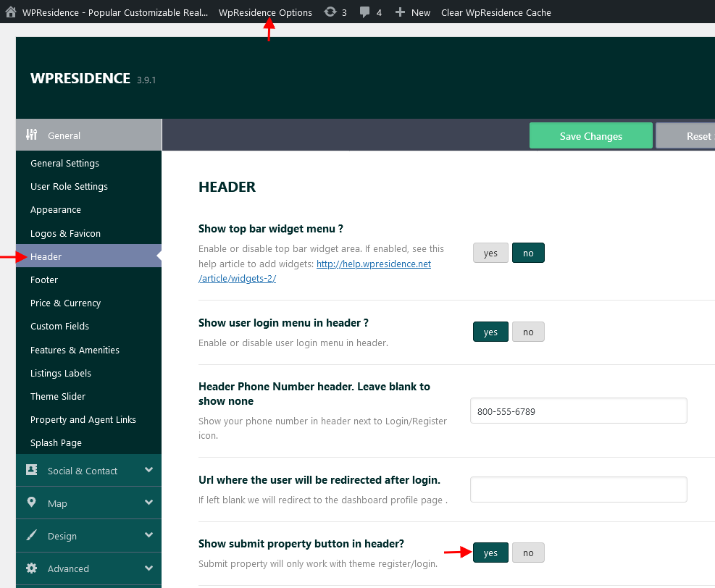The height and width of the screenshot is (588, 715).
Task: Click comments count 4
Action: (379, 13)
